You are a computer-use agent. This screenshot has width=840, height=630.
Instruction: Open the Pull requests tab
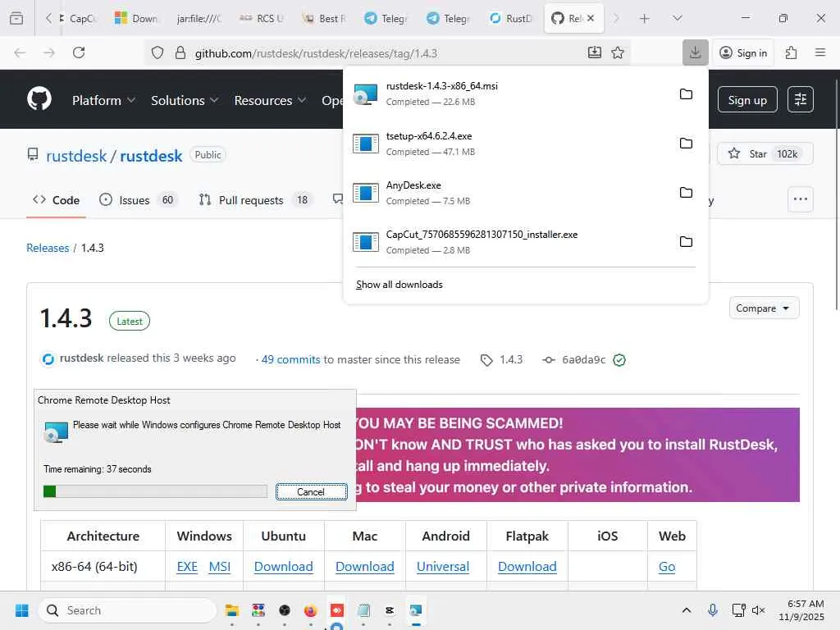coord(253,200)
